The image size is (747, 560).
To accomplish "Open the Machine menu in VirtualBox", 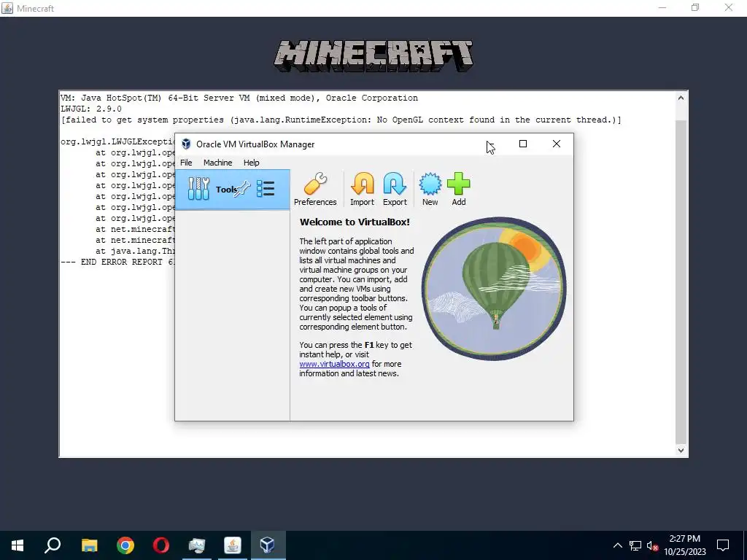I will tap(217, 163).
